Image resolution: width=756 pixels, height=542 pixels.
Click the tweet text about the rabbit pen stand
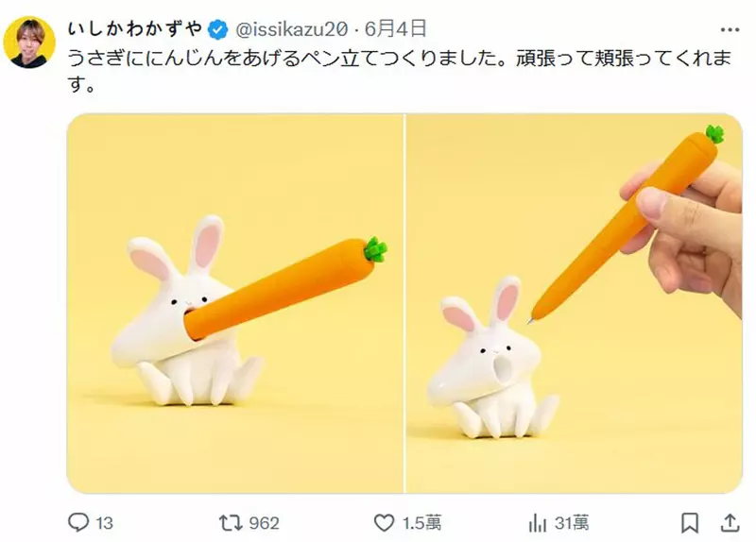click(399, 70)
